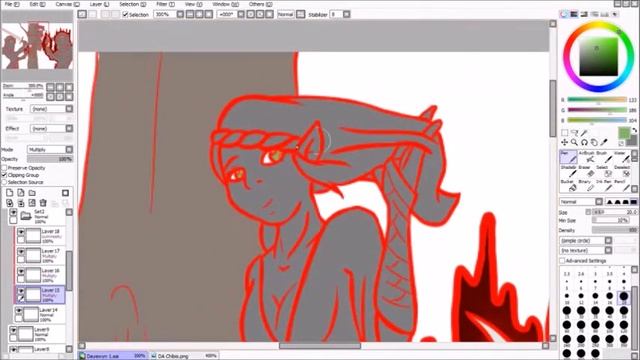The height and width of the screenshot is (360, 640).
Task: Adjust the brush Size slider
Action: [x=615, y=212]
